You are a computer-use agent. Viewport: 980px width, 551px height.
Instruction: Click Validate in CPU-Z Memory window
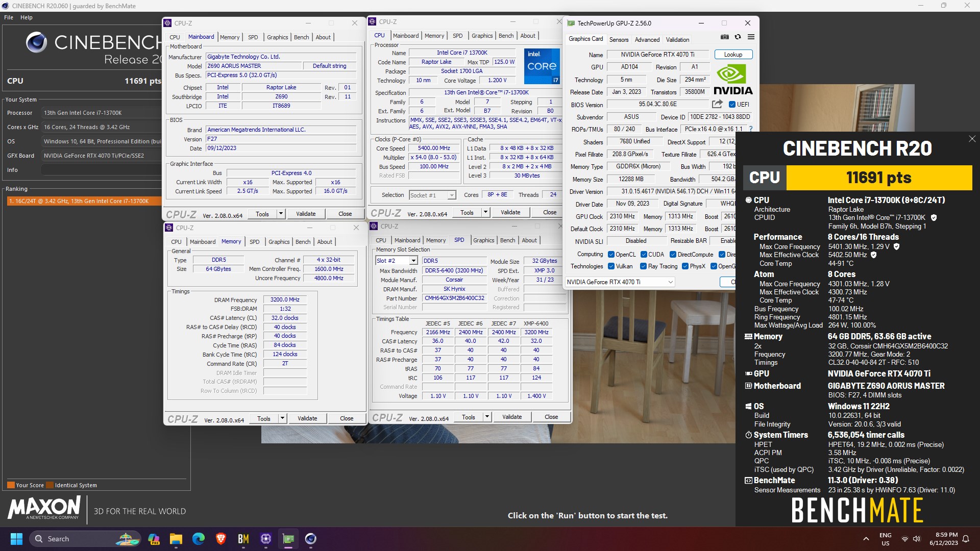click(x=307, y=418)
